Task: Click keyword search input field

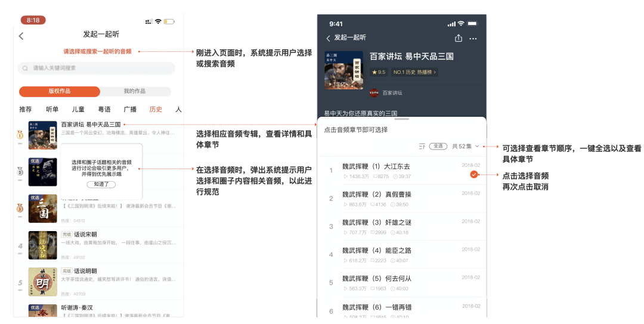Action: click(x=97, y=68)
